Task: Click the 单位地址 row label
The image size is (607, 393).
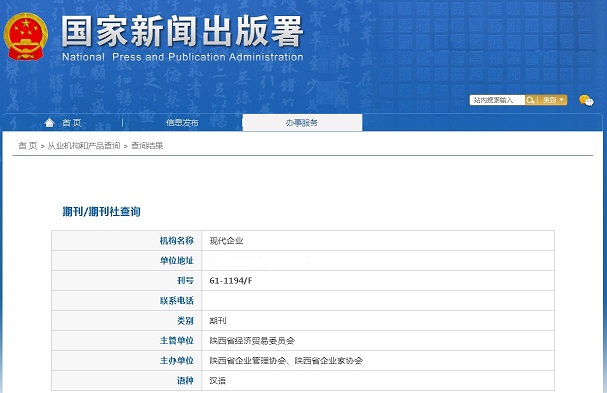Action: coord(177,261)
